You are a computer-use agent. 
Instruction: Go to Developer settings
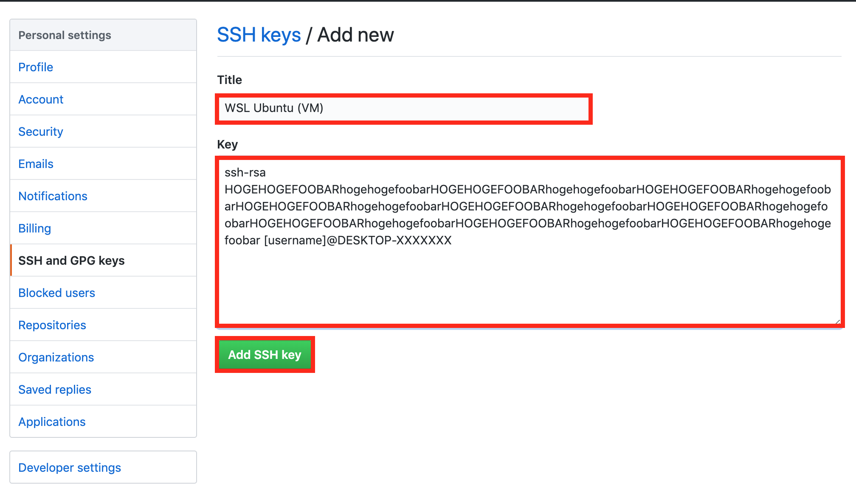click(70, 467)
